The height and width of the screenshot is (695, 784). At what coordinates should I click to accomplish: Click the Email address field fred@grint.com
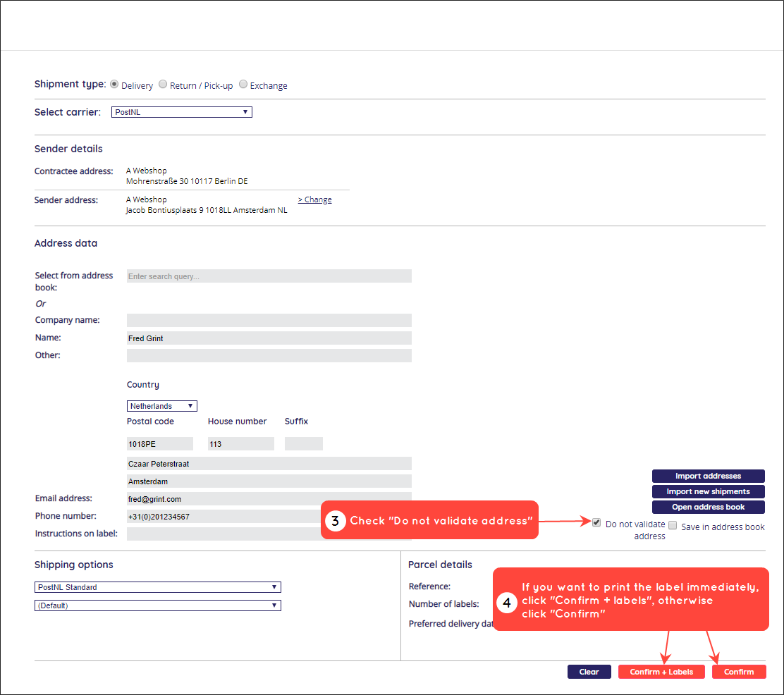[269, 498]
